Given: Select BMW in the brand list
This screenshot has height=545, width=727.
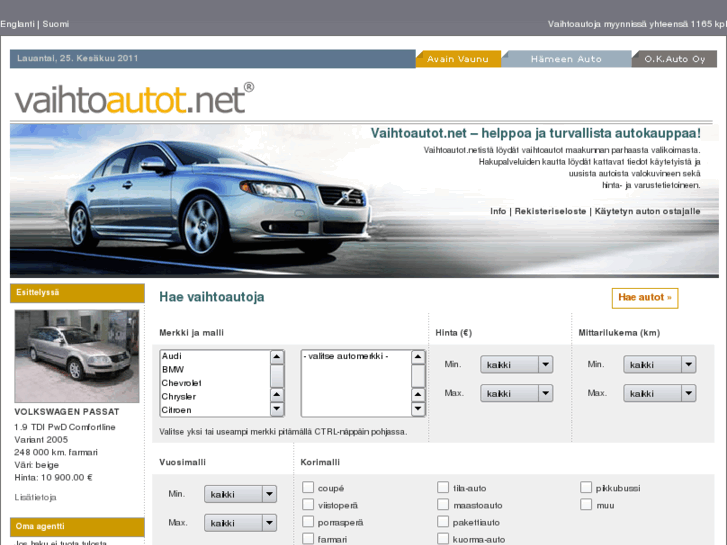Looking at the screenshot, I should tap(215, 369).
